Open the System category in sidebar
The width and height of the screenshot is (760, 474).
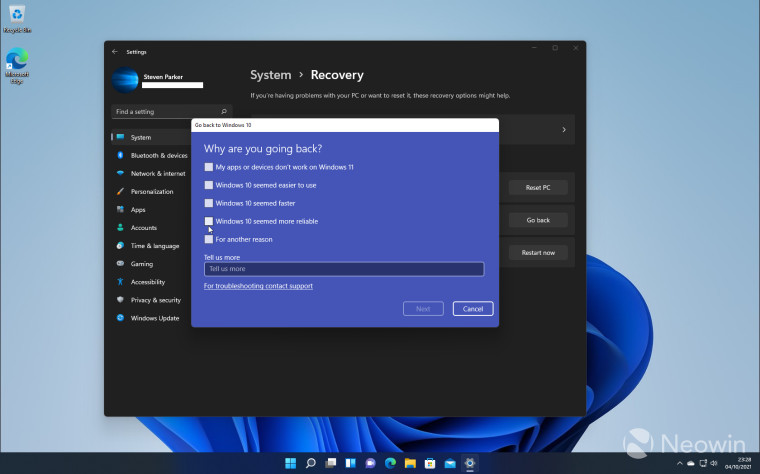[151, 137]
